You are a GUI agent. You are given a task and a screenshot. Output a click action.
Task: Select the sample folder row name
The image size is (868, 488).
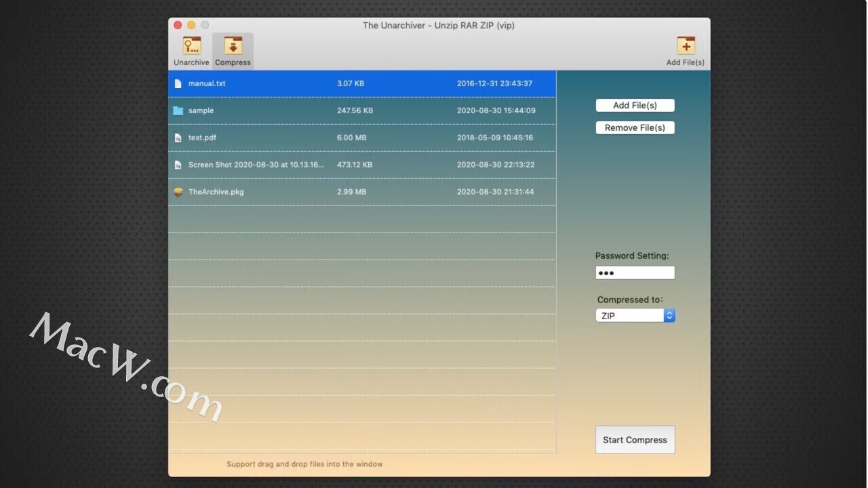(x=201, y=110)
